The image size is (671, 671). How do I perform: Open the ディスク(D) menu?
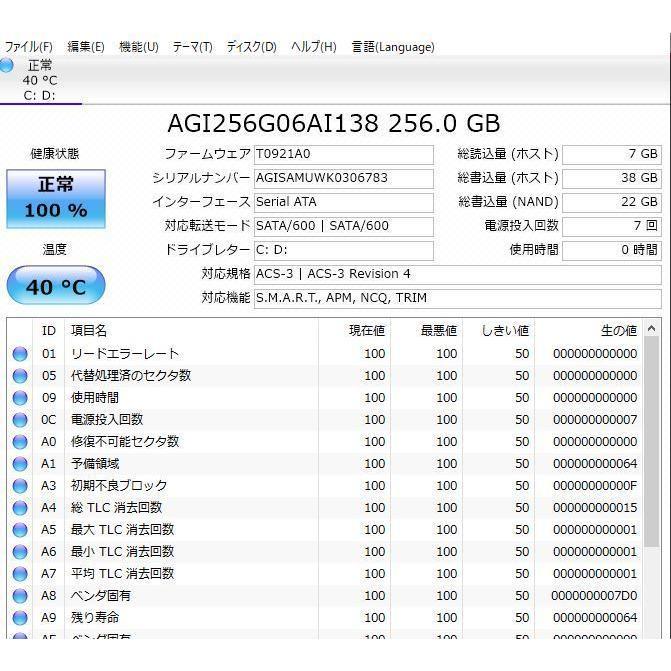(x=251, y=47)
